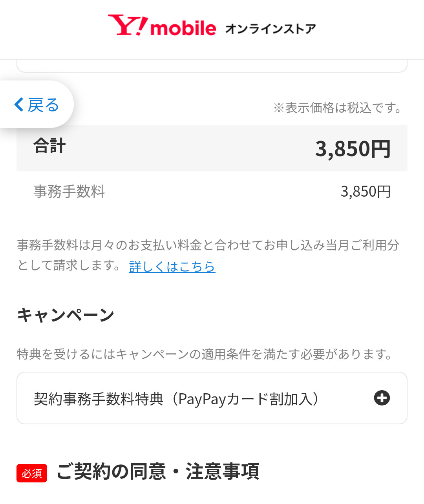Click the 事務手数料 row label
Image resolution: width=424 pixels, height=504 pixels.
tap(69, 192)
